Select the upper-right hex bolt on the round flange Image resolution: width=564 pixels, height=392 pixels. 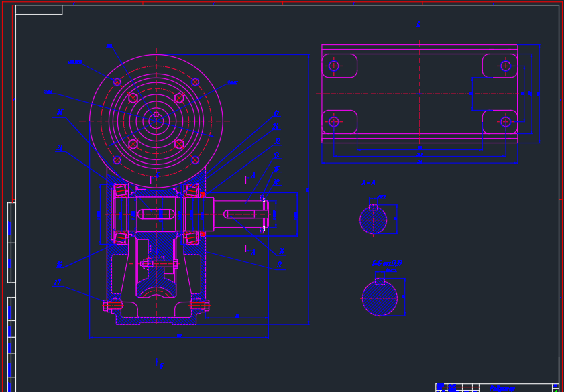point(179,98)
